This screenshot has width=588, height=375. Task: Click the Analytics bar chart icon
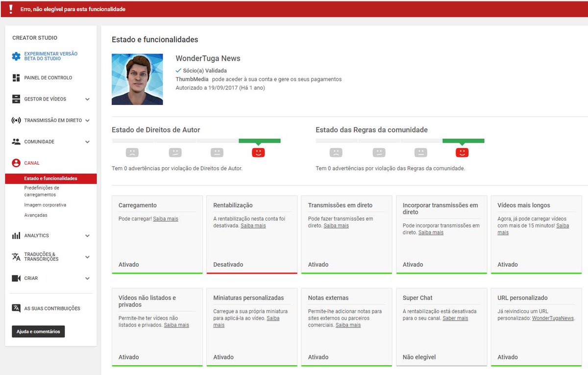16,236
